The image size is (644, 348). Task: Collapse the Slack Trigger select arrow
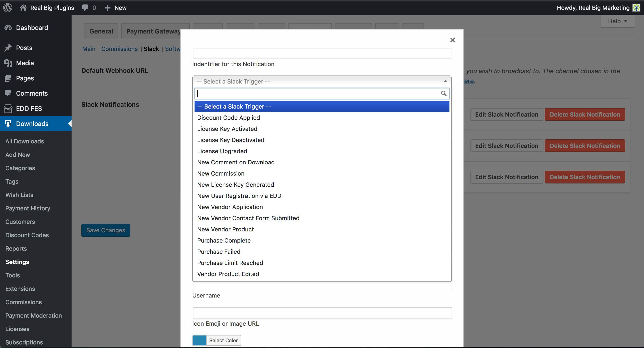click(x=445, y=81)
